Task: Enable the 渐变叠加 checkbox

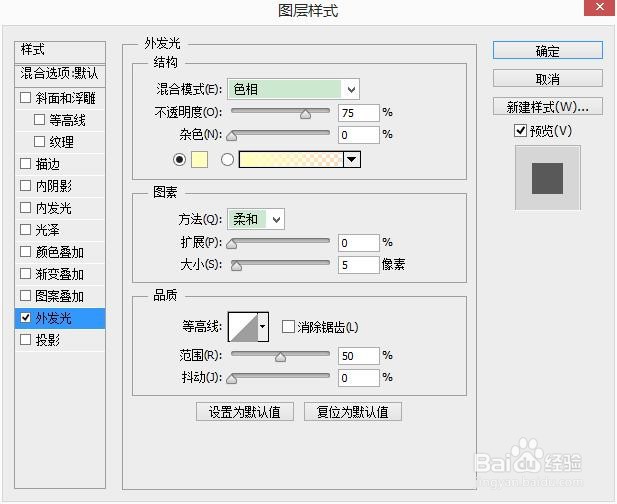Action: tap(25, 274)
